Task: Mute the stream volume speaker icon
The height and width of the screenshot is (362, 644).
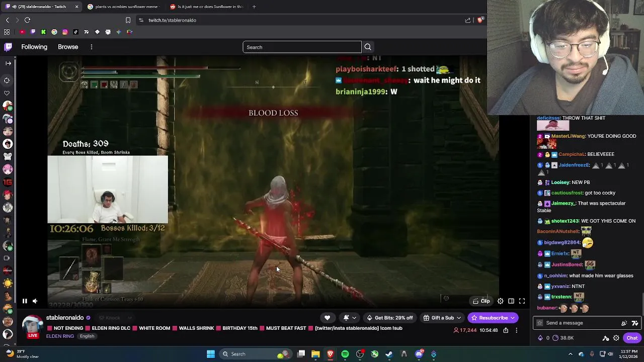Action: (35, 301)
